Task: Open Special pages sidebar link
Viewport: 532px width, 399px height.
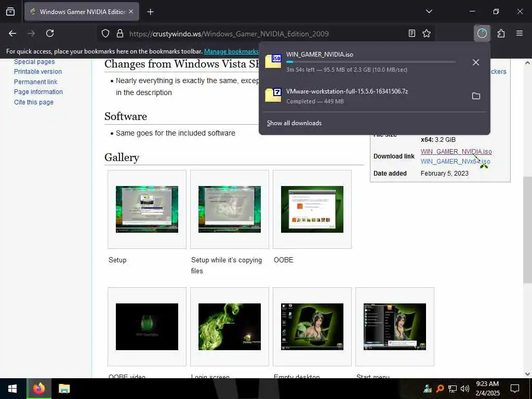Action: pos(34,62)
